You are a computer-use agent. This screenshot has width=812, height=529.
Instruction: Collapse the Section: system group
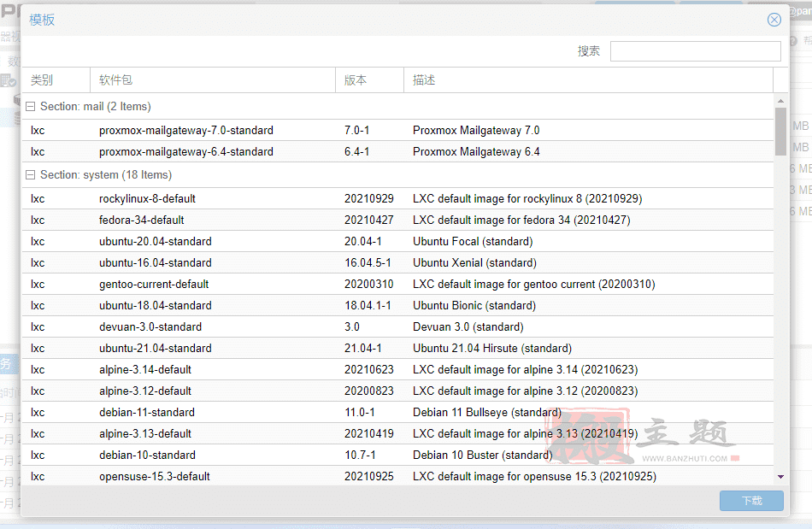31,175
